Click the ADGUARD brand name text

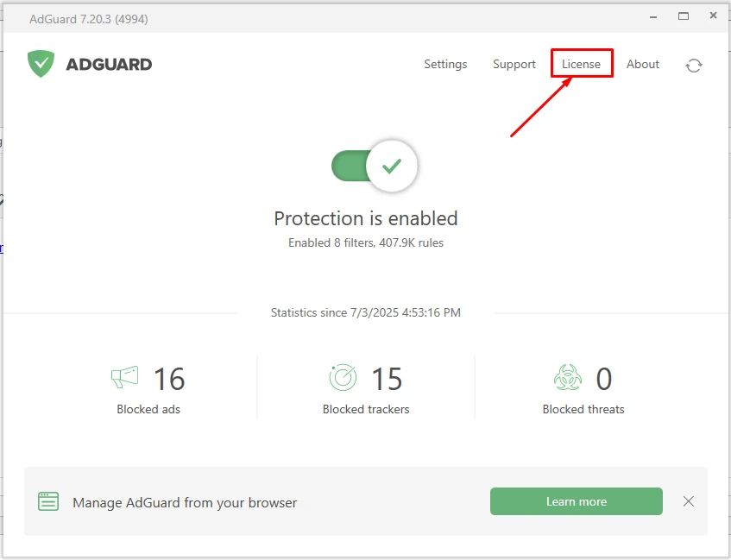tap(109, 64)
